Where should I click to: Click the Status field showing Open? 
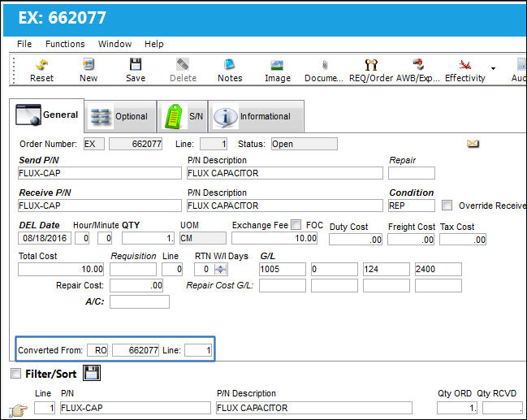(x=305, y=144)
